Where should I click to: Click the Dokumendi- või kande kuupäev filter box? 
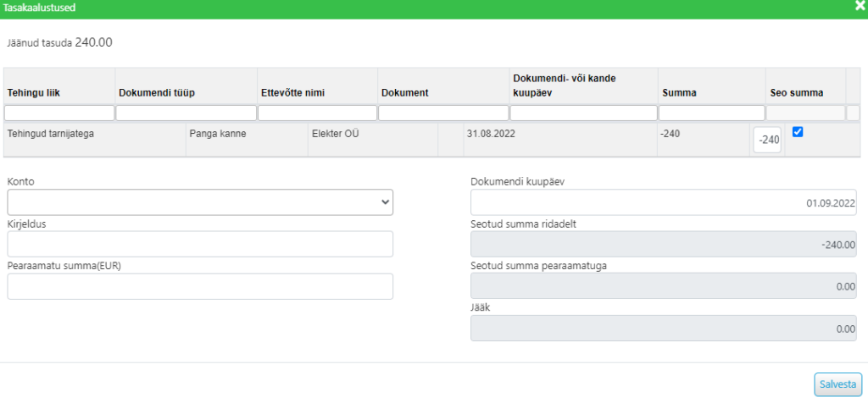[583, 113]
